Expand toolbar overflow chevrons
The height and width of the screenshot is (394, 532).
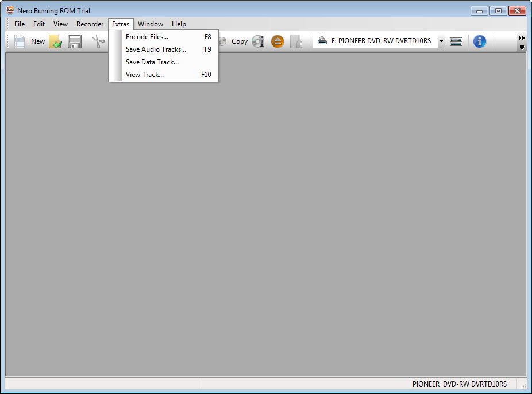click(522, 38)
